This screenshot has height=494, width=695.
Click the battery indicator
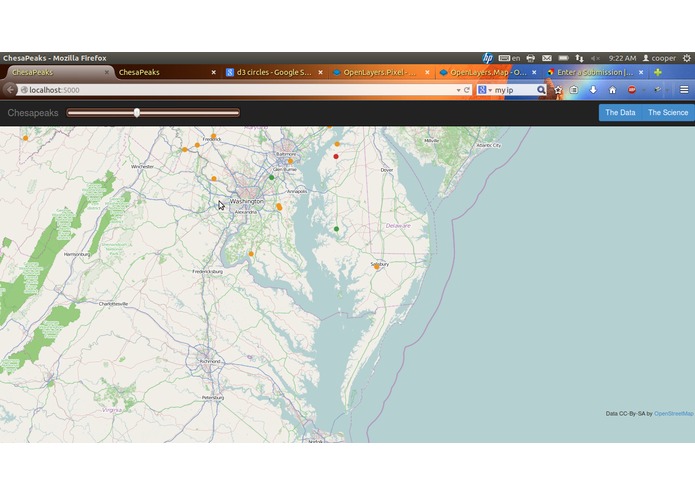click(x=563, y=58)
